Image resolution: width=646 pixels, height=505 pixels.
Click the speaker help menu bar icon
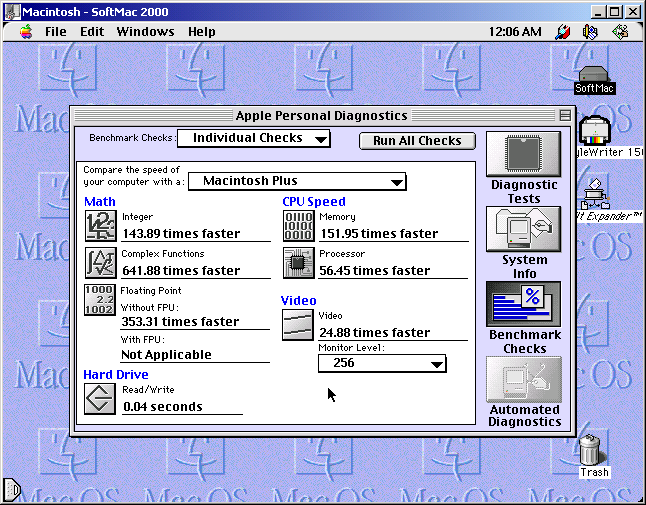[x=590, y=32]
